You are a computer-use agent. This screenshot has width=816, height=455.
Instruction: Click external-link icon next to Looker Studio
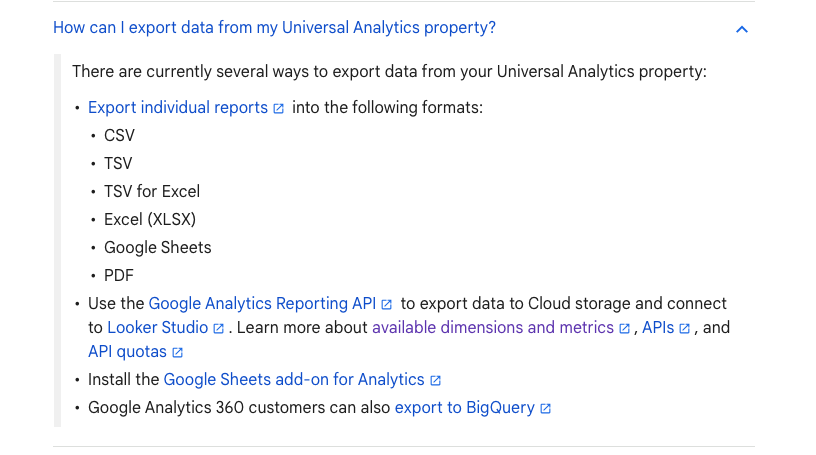[x=219, y=328]
